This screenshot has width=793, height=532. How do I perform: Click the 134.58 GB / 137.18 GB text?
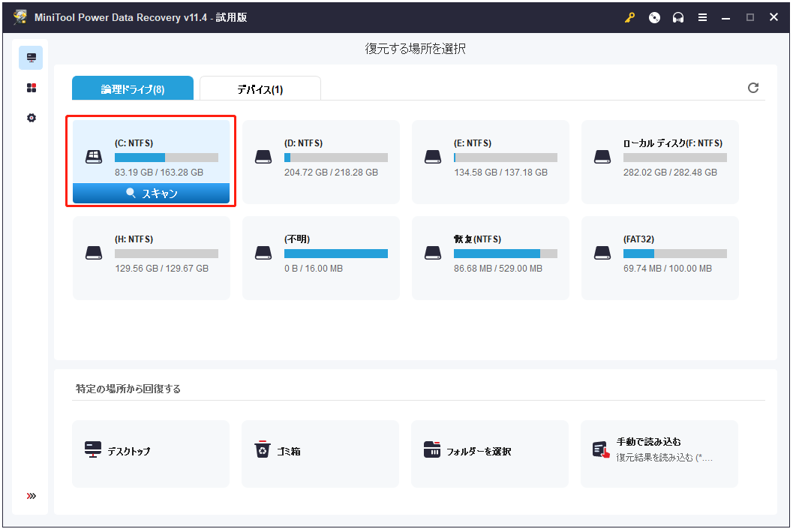(500, 173)
